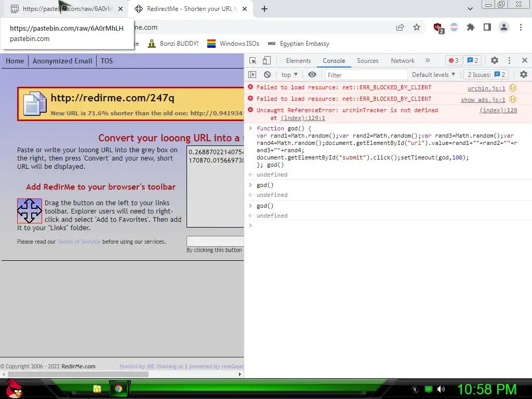Viewport: 532px width, 399px height.
Task: Toggle the browser side panel
Action: click(487, 28)
